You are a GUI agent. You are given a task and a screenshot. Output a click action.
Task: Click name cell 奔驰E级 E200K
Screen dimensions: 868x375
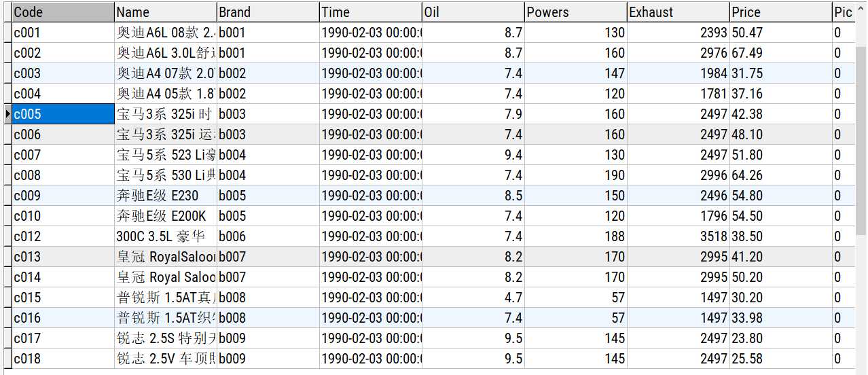tap(166, 216)
